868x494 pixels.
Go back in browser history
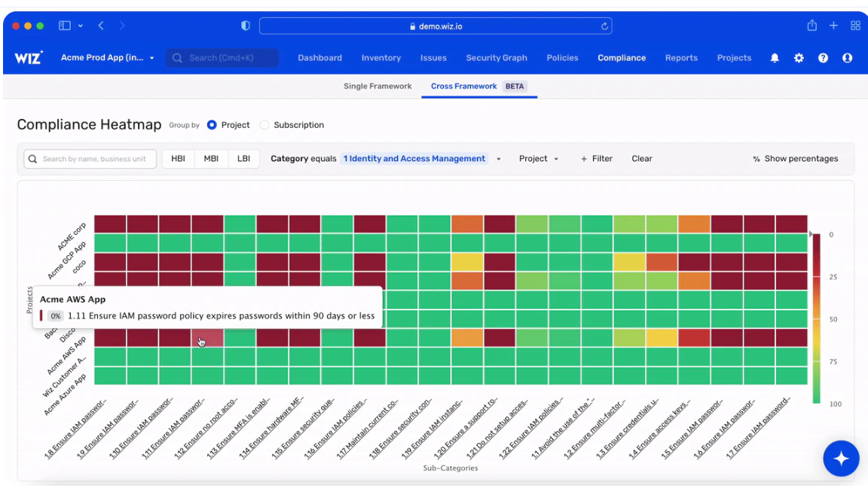point(101,26)
